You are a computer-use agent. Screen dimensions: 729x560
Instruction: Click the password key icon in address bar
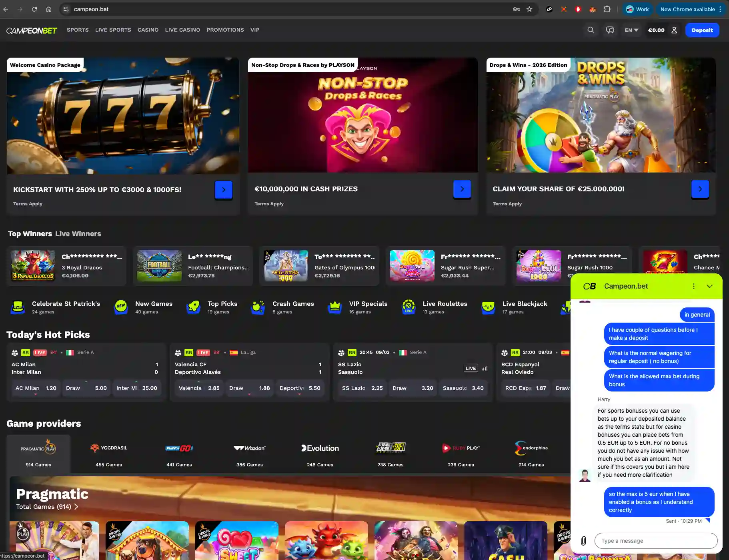517,9
